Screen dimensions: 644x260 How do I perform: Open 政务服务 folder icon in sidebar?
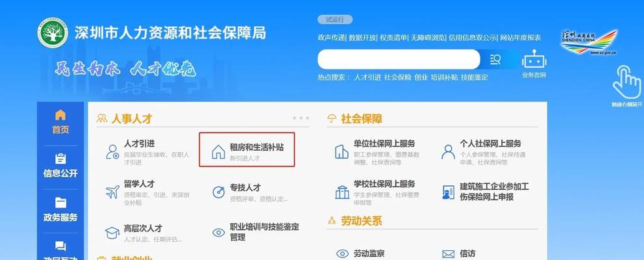[60, 202]
